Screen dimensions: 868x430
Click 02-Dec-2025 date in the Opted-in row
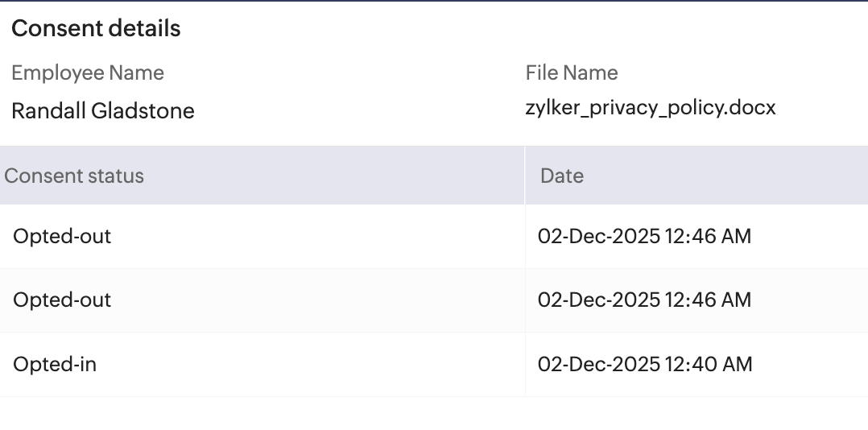[599, 364]
